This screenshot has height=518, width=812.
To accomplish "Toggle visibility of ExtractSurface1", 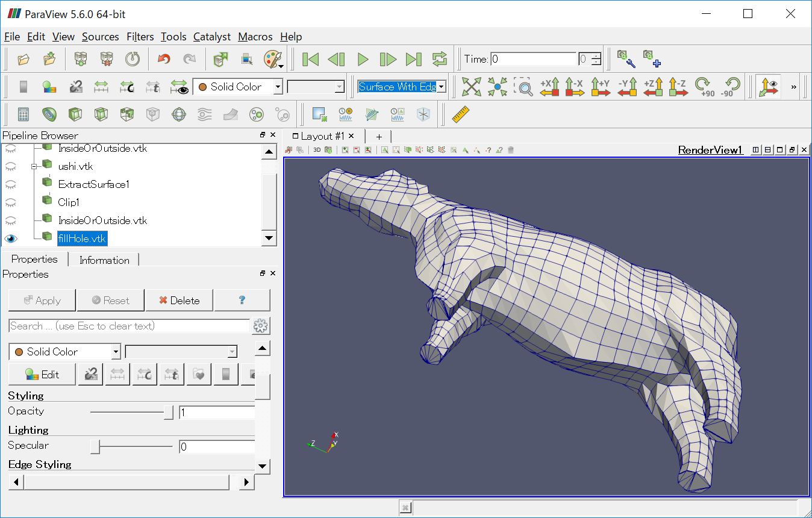I will pos(11,184).
